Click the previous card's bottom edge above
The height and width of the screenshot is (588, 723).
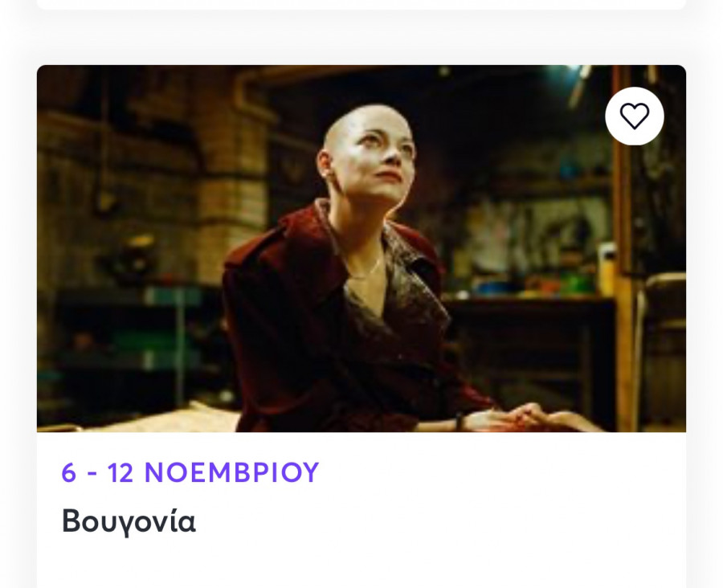361,5
